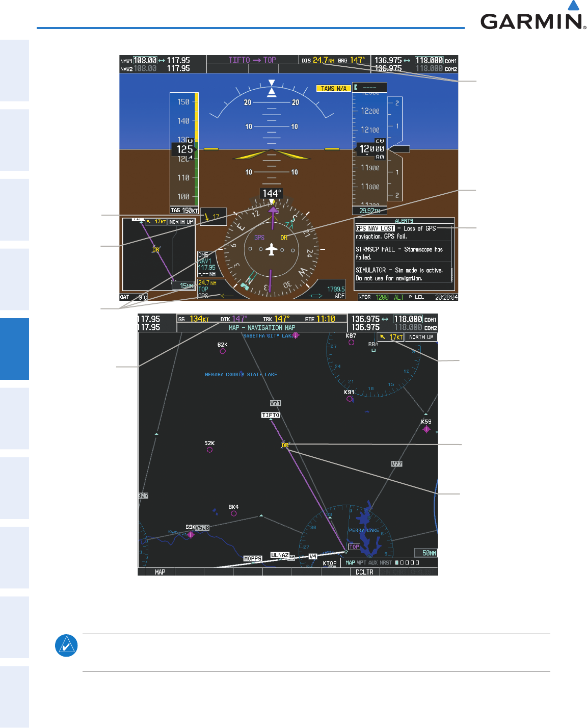Select the WPT page group label
Screen dimensions: 587x728
pos(362,563)
